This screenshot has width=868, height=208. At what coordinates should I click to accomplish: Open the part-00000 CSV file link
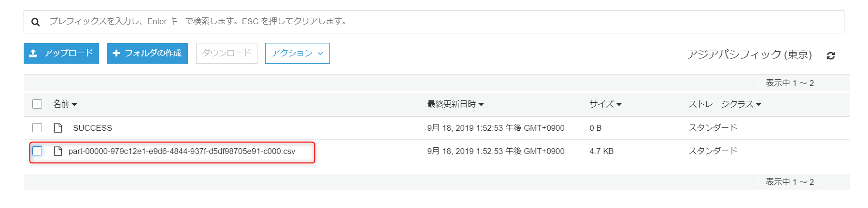(x=182, y=151)
